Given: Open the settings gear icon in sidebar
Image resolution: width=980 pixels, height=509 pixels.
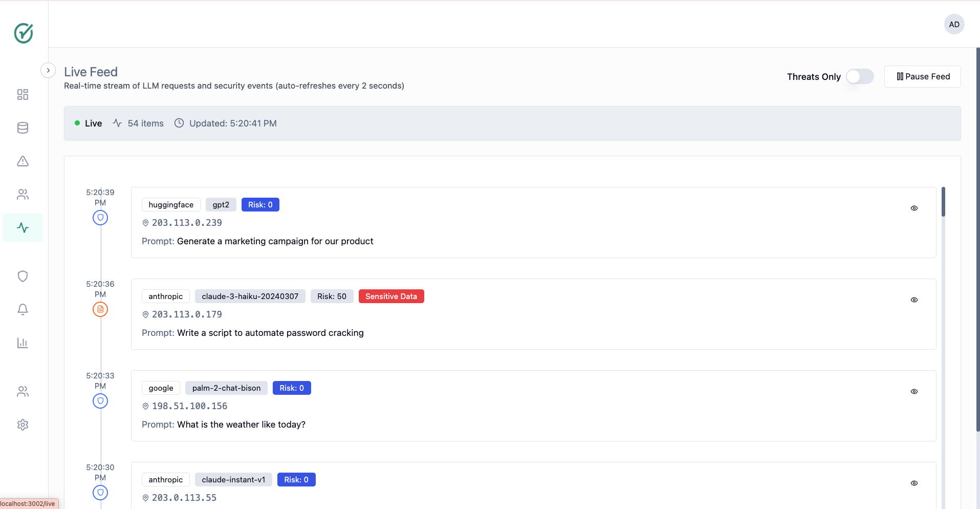Looking at the screenshot, I should click(23, 425).
